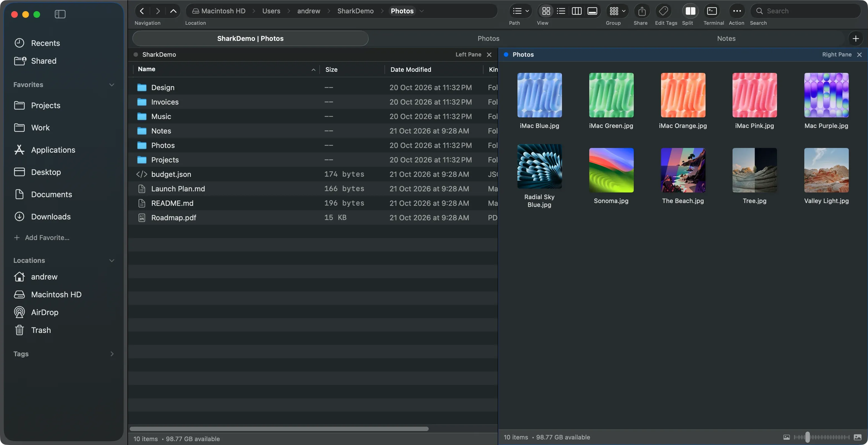Select the Sonoma.jpg thumbnail
868x445 pixels.
[x=611, y=170]
